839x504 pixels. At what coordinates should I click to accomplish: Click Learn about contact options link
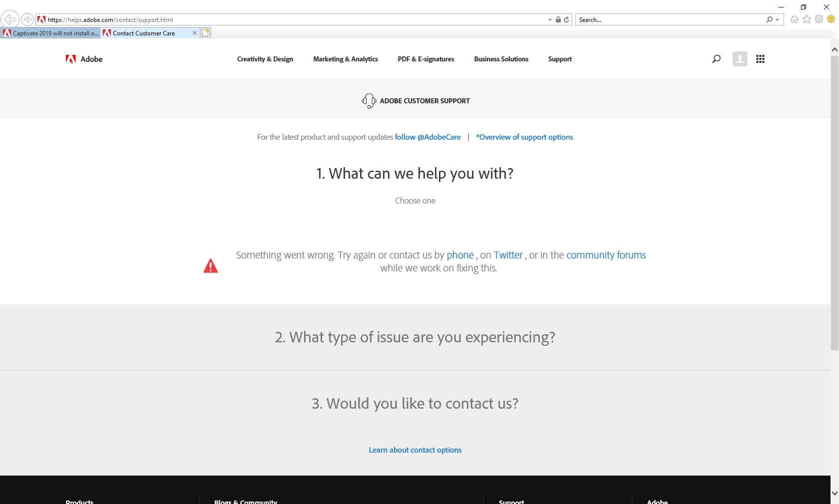(415, 450)
